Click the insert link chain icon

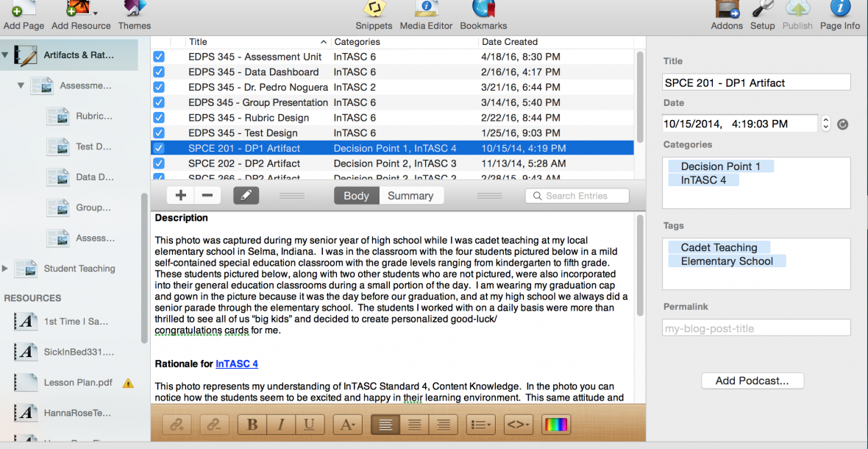pyautogui.click(x=177, y=424)
